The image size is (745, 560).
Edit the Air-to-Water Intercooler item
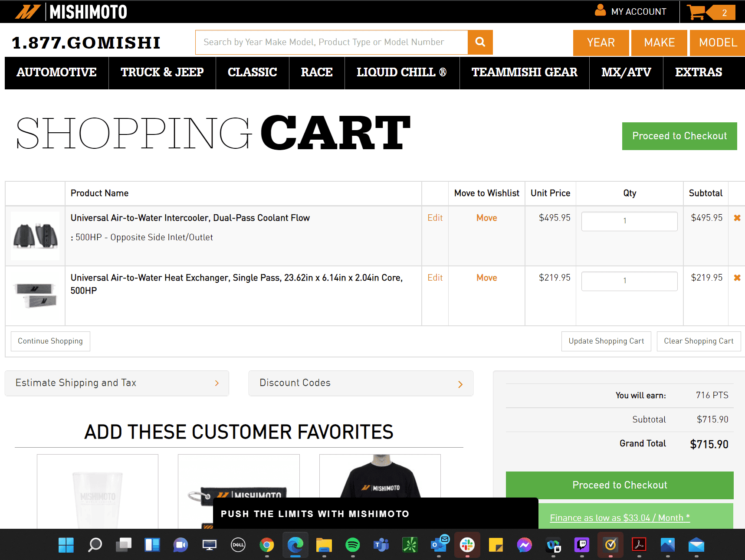click(x=435, y=218)
